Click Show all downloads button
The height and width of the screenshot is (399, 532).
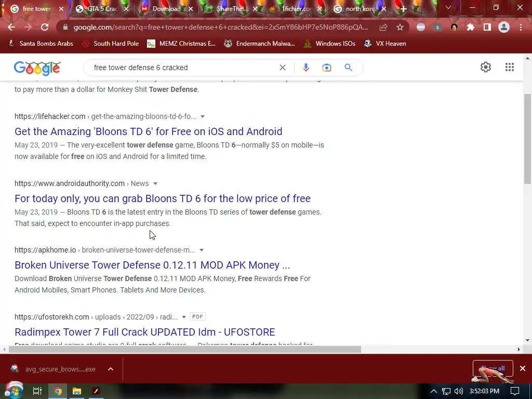493,368
